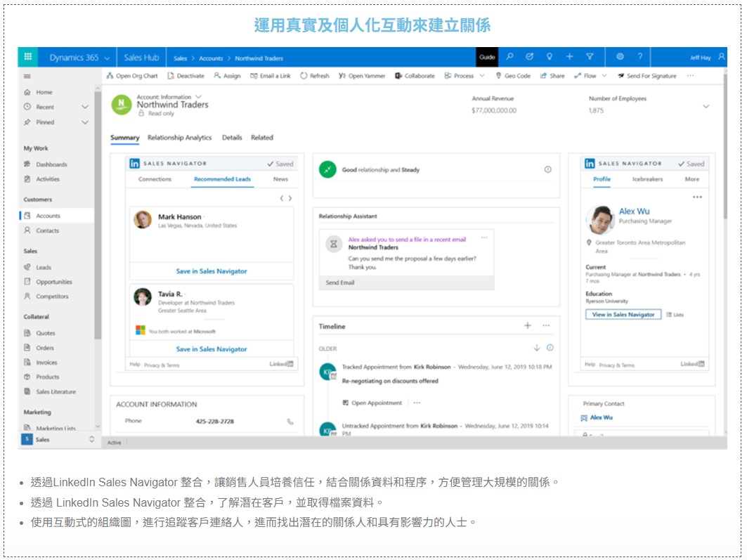Show previous recommended lead with left chevron
This screenshot has height=560, width=747.
tap(282, 198)
